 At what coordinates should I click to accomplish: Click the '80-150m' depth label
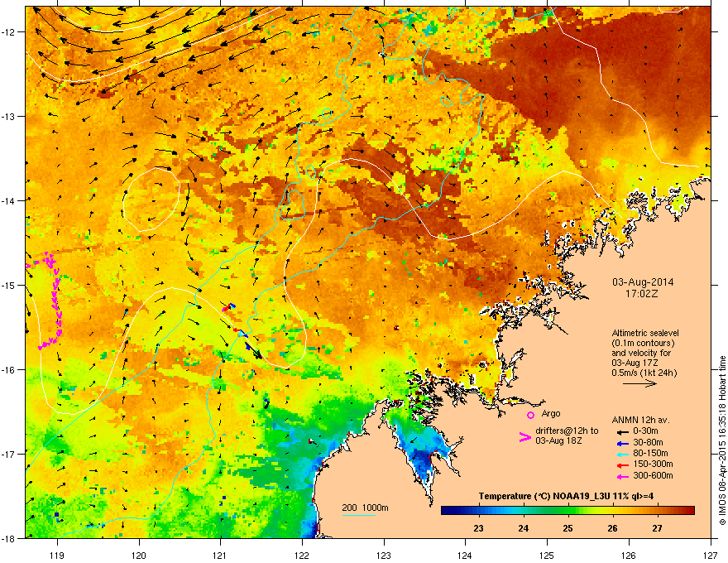click(650, 454)
